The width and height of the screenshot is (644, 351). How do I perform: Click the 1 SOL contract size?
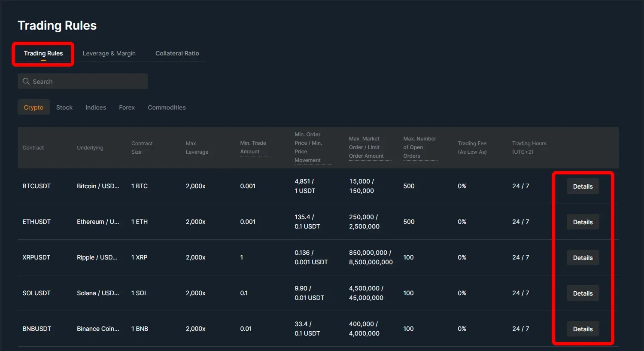[x=140, y=293]
